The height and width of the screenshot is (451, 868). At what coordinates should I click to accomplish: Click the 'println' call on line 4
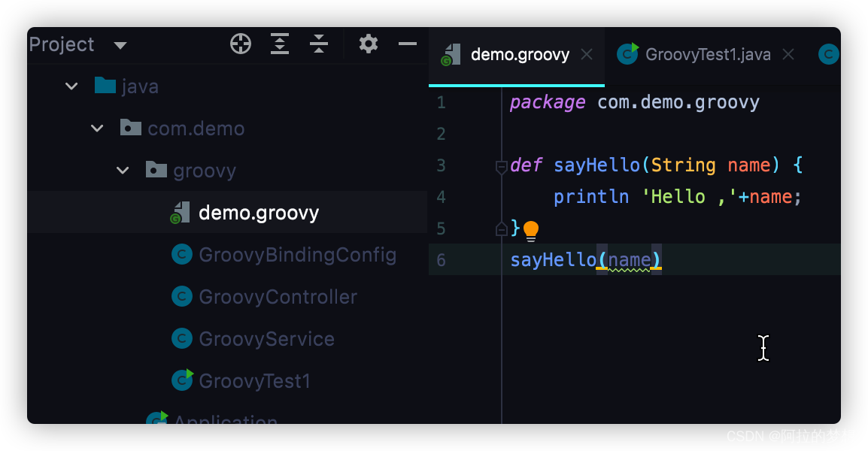pyautogui.click(x=591, y=196)
